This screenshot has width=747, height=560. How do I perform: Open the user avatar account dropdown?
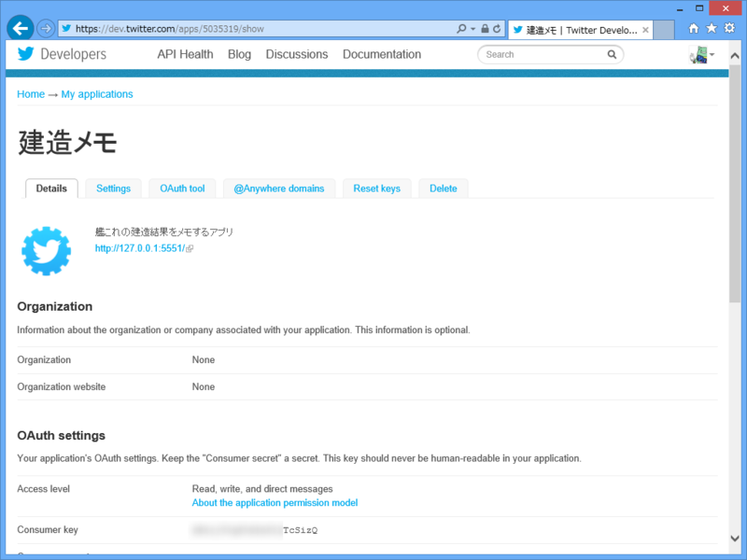point(702,55)
